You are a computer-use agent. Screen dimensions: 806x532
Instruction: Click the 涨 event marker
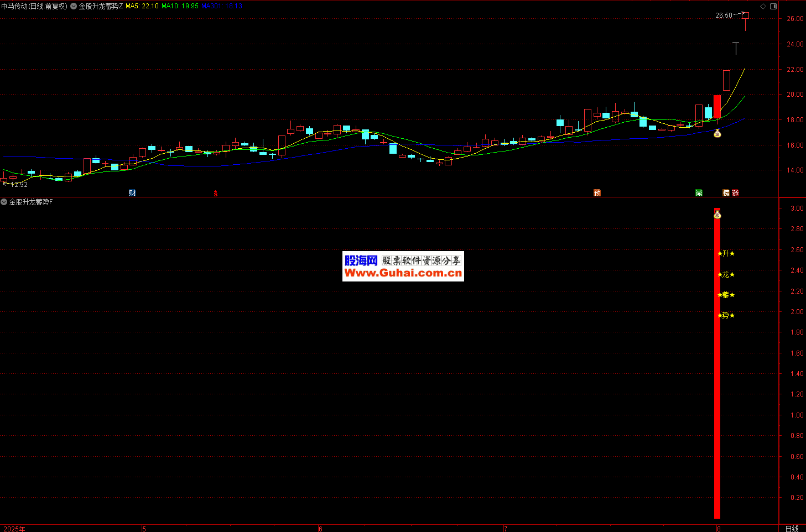736,192
